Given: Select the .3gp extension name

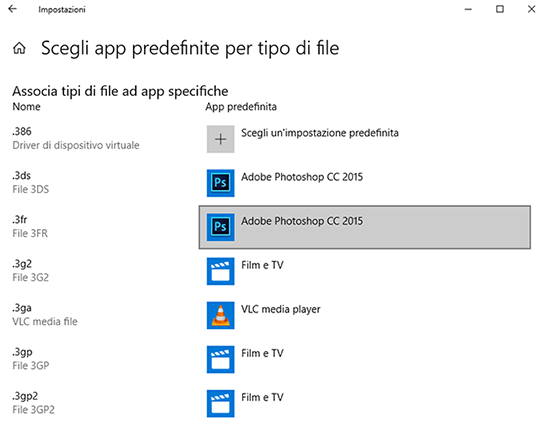Looking at the screenshot, I should (22, 352).
